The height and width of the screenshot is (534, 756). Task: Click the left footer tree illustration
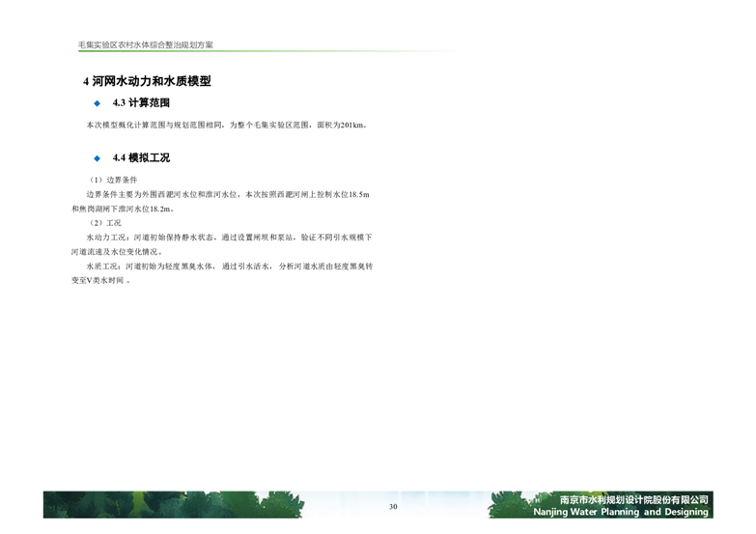click(x=126, y=505)
